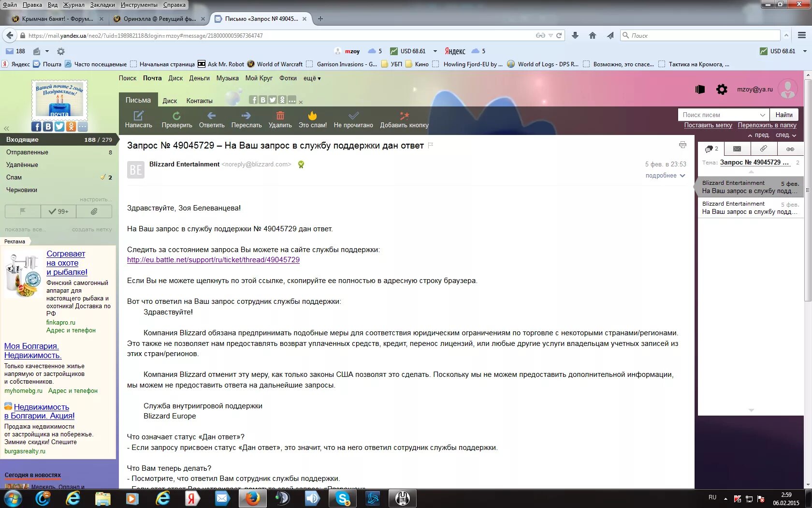The width and height of the screenshot is (812, 508).
Task: Click Удалить trash icon to delete message
Action: click(280, 120)
